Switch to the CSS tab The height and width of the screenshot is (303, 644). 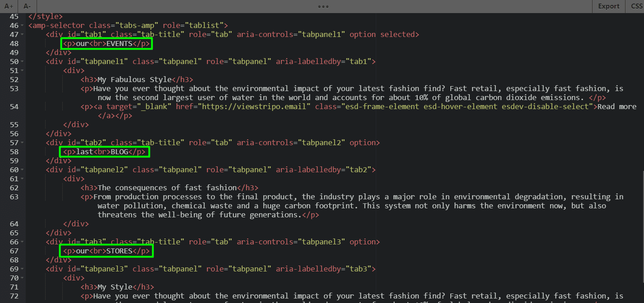(637, 6)
